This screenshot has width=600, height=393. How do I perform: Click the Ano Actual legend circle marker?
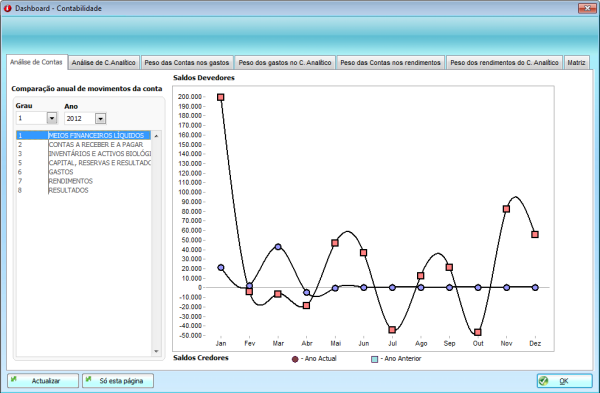click(295, 359)
